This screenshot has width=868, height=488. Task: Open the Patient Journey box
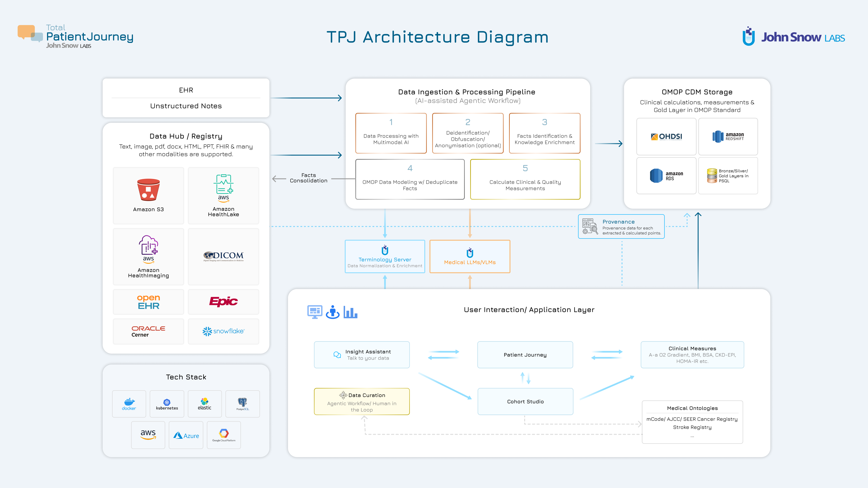pos(525,355)
